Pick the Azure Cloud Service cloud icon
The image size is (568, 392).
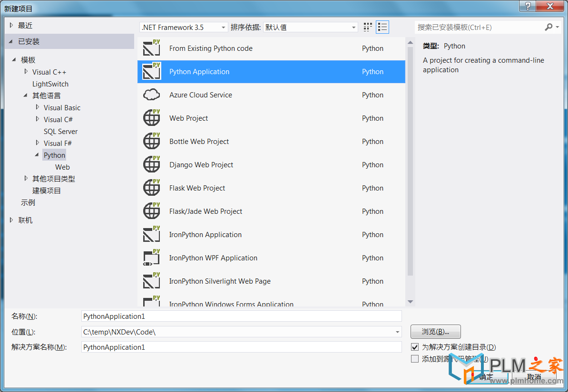tap(151, 95)
